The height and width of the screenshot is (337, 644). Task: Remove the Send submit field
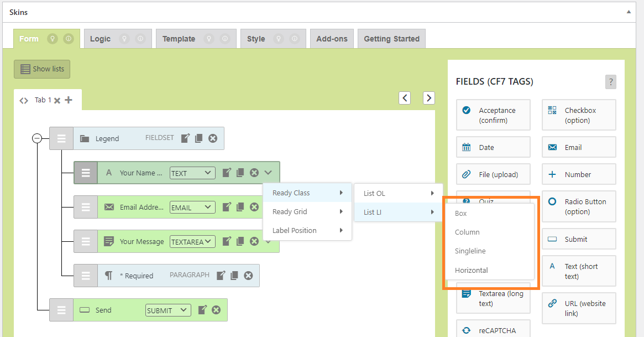(x=216, y=310)
